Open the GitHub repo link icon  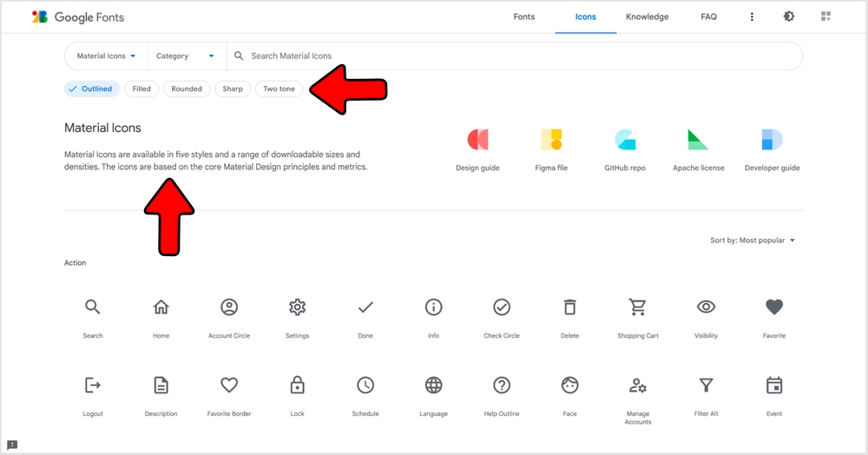pos(625,140)
